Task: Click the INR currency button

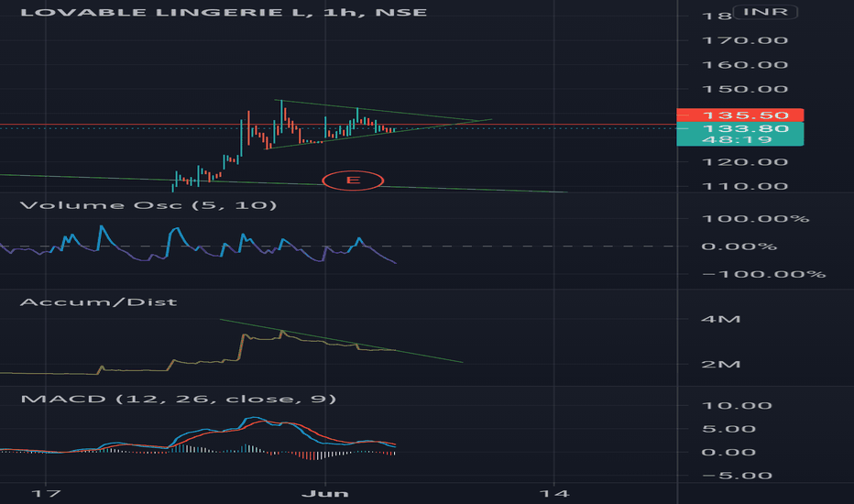Action: (x=765, y=12)
